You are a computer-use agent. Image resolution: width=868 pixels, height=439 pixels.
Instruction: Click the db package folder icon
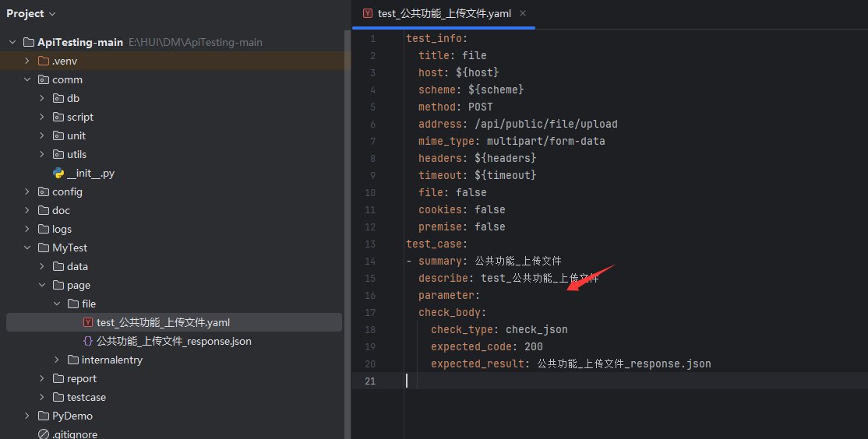pyautogui.click(x=58, y=98)
